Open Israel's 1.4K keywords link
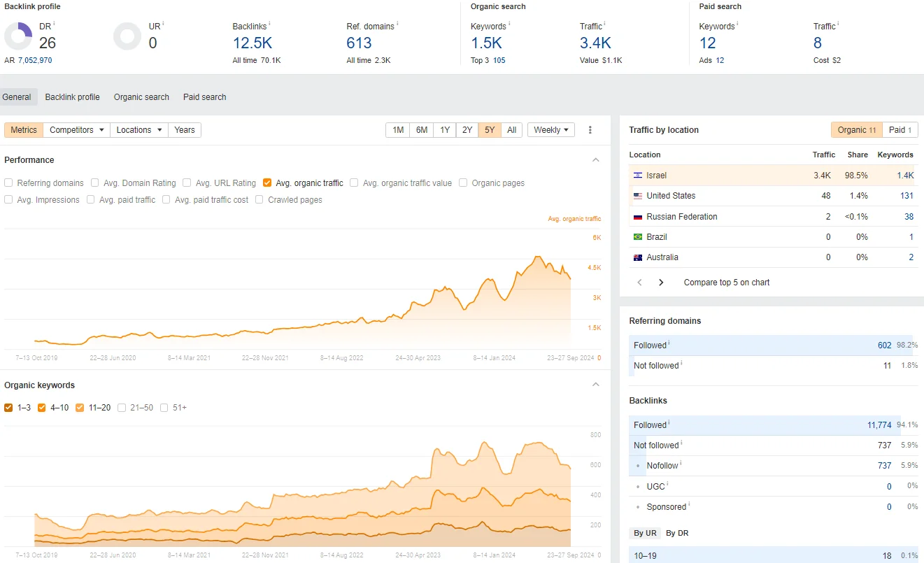This screenshot has width=924, height=563. click(906, 176)
